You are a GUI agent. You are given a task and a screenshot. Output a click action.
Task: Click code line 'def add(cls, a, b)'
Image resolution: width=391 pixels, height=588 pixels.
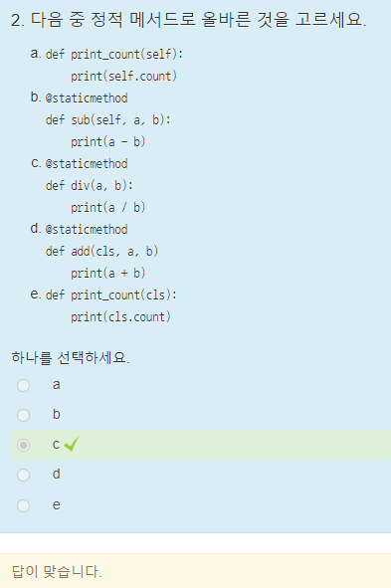tap(101, 252)
